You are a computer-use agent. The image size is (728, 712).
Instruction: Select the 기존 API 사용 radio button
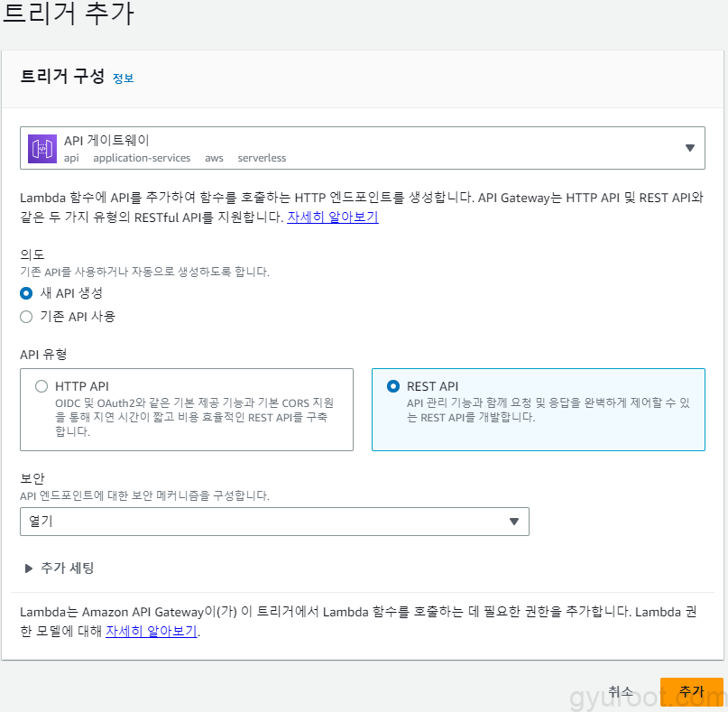point(26,317)
